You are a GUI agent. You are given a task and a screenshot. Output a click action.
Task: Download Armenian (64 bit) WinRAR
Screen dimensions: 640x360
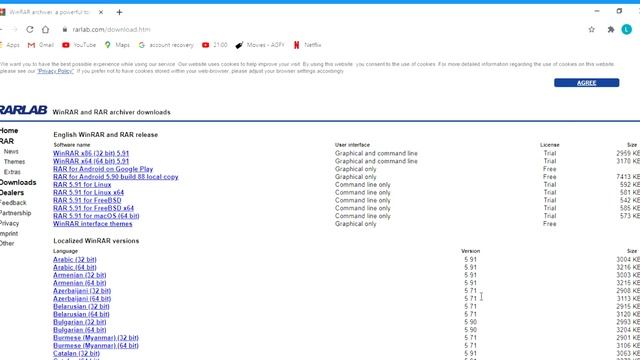[80, 283]
